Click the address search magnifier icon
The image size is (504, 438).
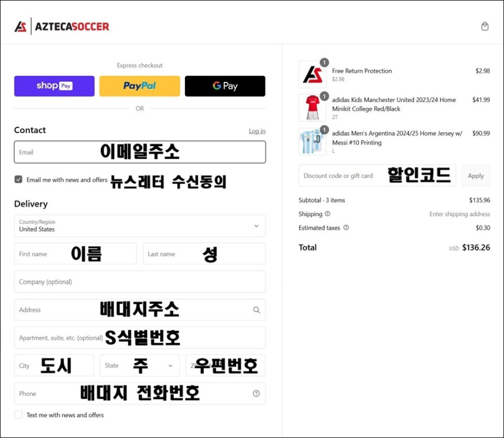256,310
